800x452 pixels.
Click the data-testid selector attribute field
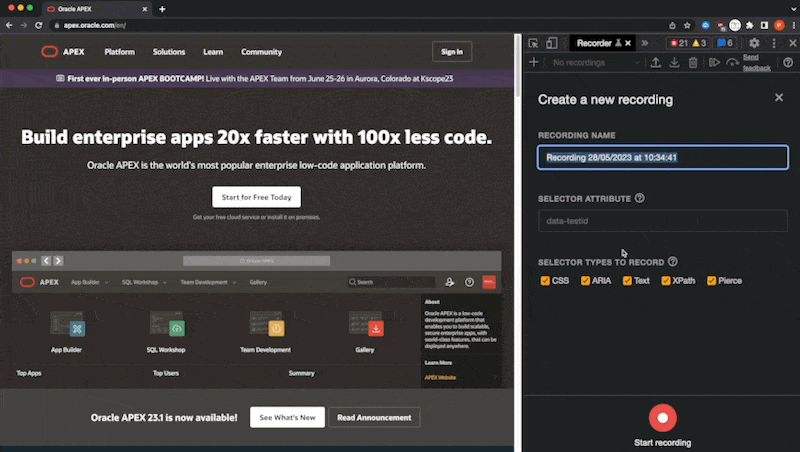(x=662, y=221)
